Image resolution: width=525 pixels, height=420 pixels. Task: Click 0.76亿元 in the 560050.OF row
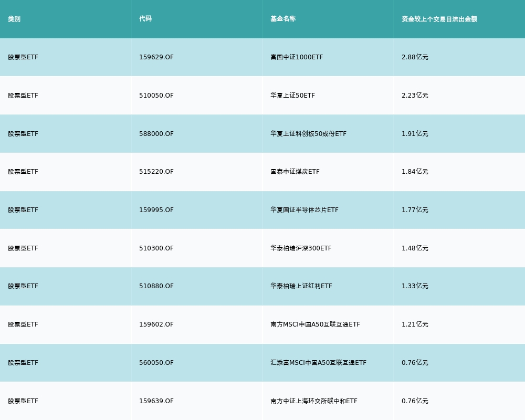[x=415, y=363]
